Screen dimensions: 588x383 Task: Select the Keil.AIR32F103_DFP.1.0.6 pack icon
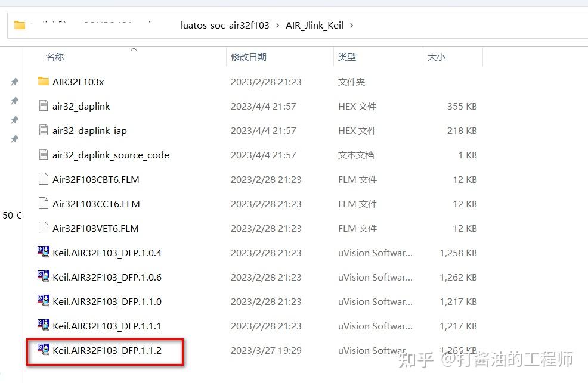coord(43,276)
